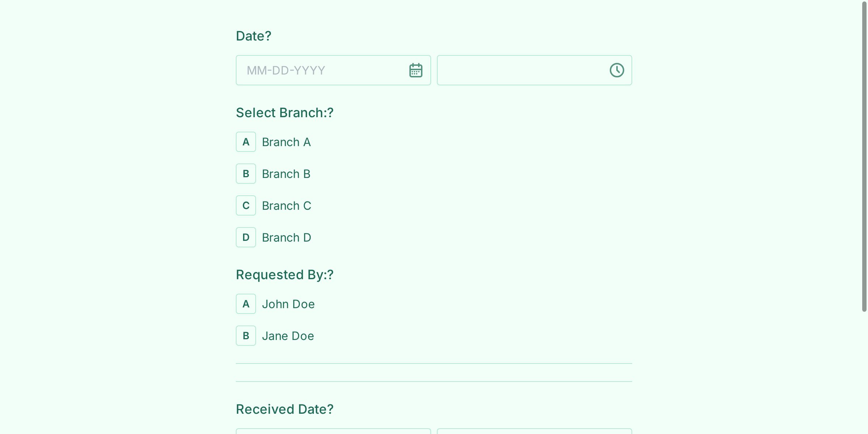Click the 'Received Date?' question heading

coord(284,409)
